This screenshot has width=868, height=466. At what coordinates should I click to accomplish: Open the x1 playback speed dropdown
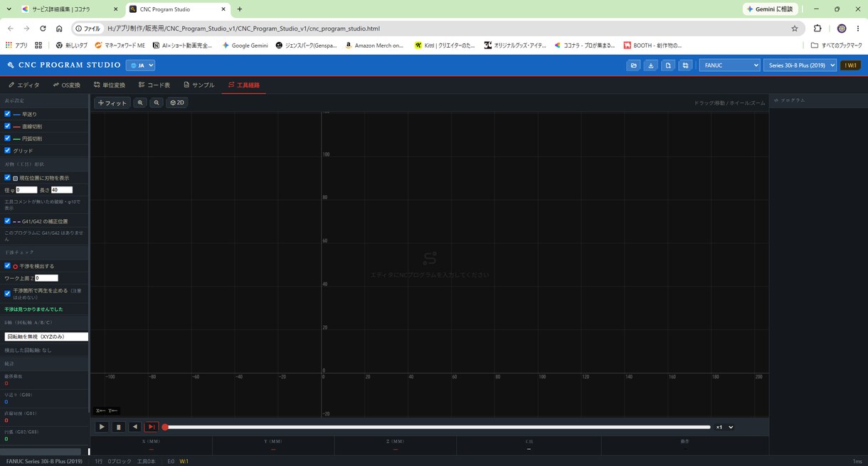pos(724,427)
